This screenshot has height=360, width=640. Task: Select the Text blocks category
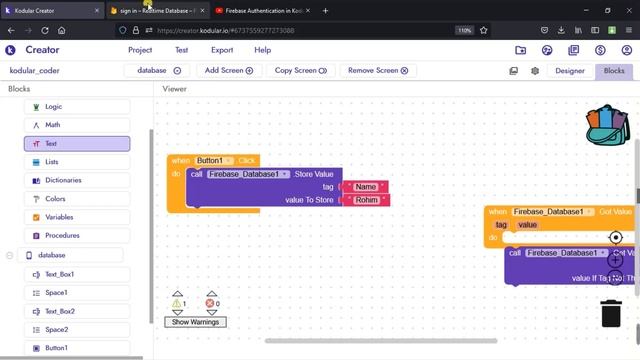77,144
